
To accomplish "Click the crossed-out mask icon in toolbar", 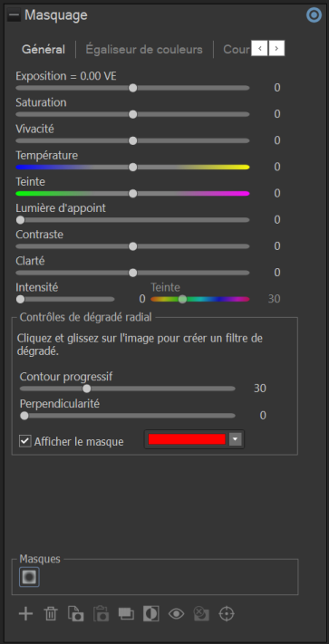I will (x=201, y=614).
